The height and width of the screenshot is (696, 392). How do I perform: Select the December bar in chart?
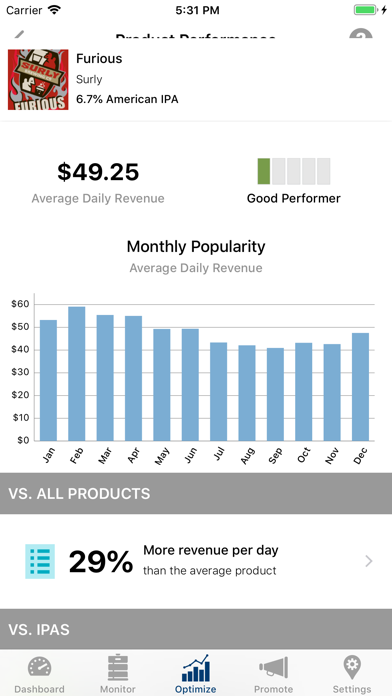coord(360,387)
